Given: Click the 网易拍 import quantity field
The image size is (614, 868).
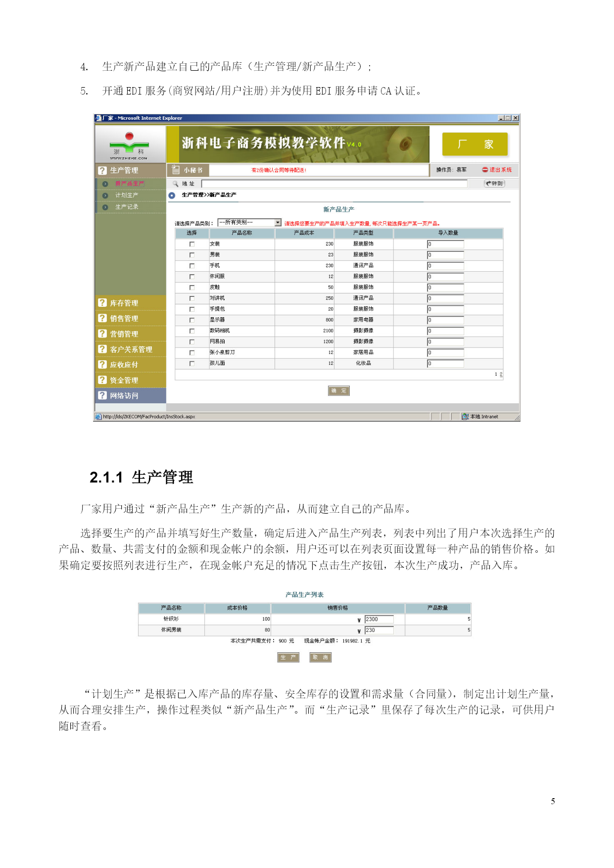Looking at the screenshot, I should (445, 342).
